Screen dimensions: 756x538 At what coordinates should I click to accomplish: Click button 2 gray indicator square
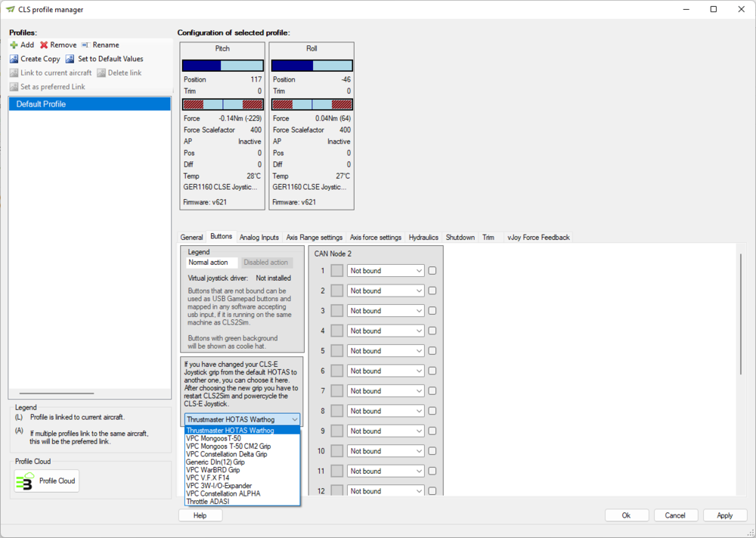click(337, 291)
